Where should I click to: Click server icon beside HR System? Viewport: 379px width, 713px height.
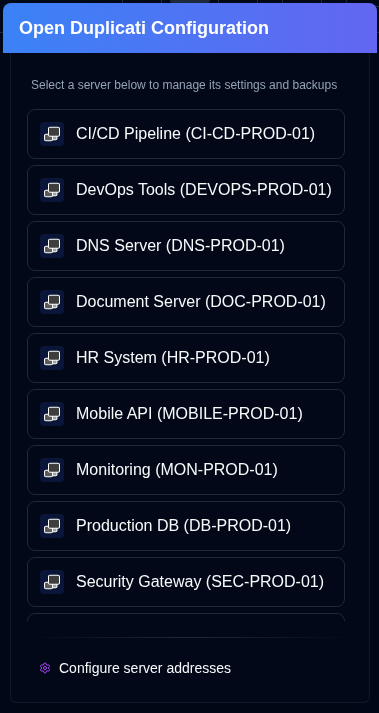[52, 357]
